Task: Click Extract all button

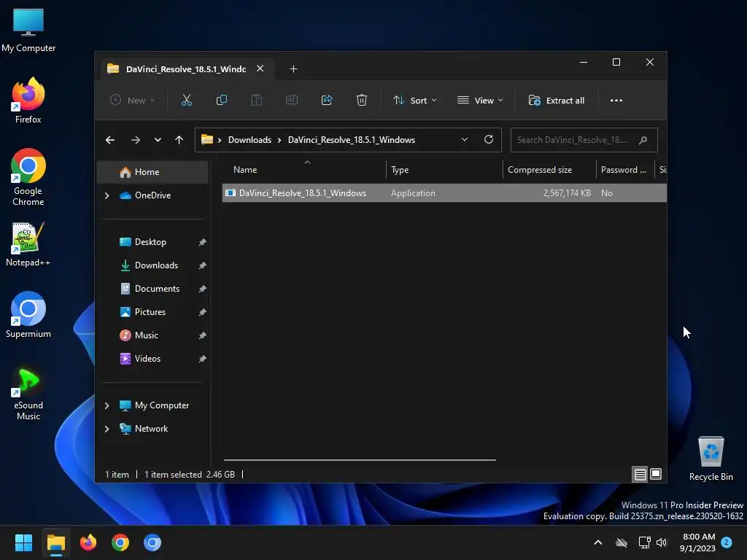Action: coord(557,101)
